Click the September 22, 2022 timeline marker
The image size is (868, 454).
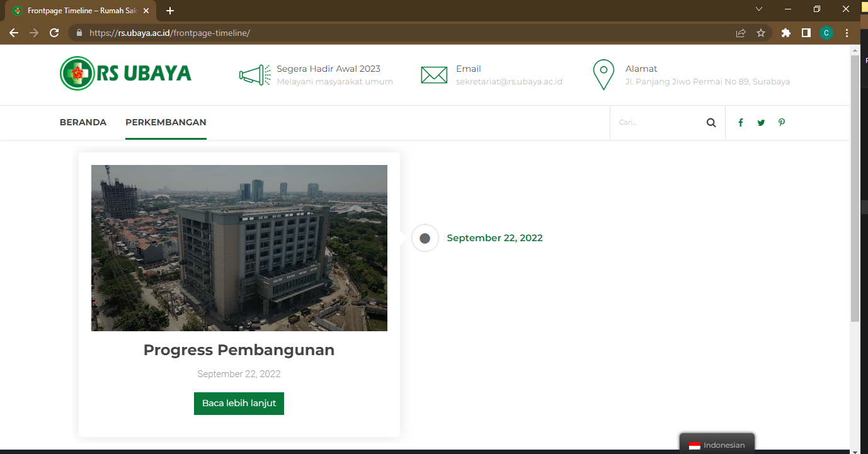coord(425,238)
